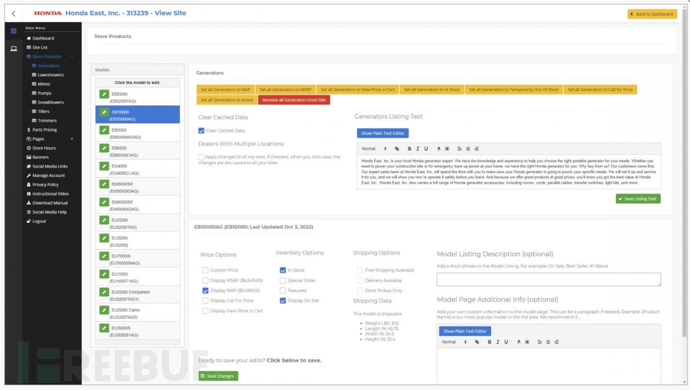Click the green edit pencil for EB2200i
690x390 pixels.
(104, 94)
